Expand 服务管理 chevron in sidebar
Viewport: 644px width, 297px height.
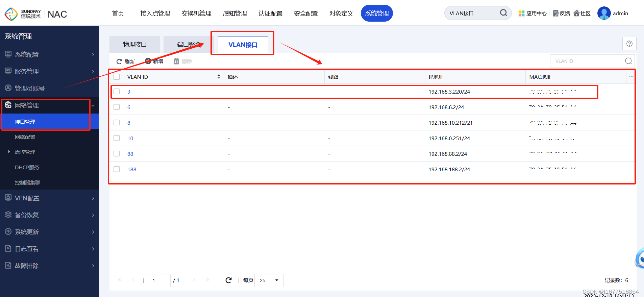click(93, 71)
